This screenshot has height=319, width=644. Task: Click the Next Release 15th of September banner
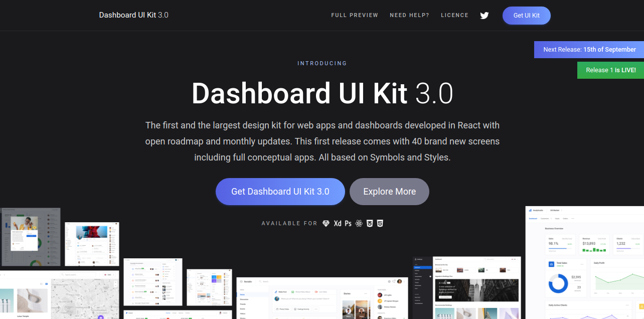tap(589, 50)
